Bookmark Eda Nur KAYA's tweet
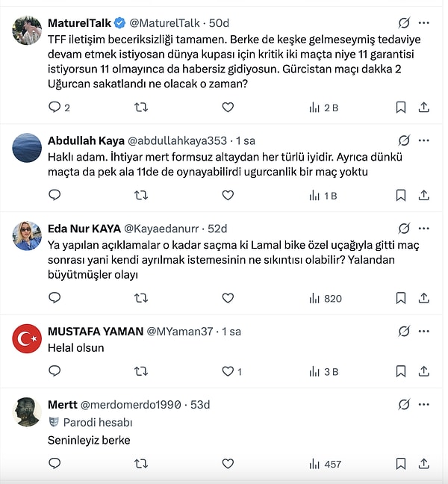 click(401, 298)
